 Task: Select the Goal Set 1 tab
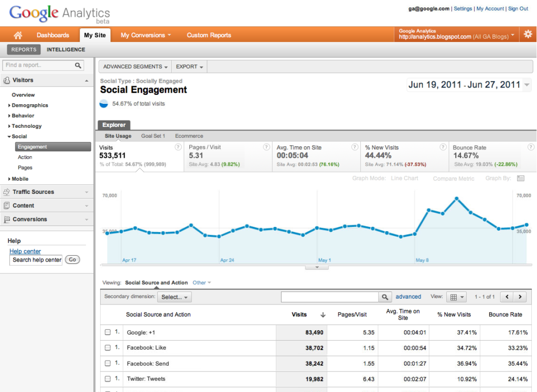tap(153, 136)
